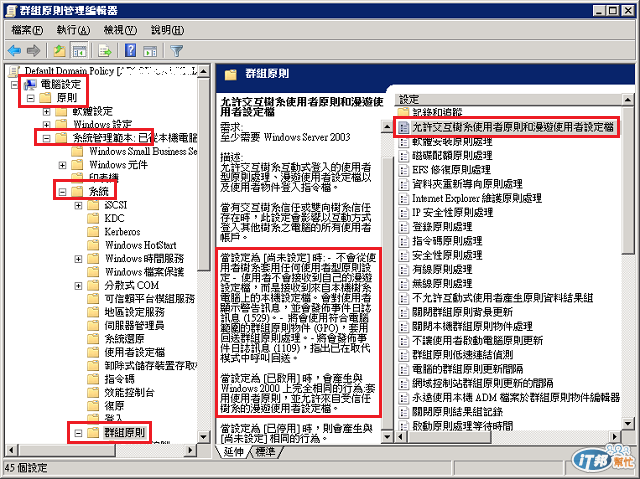The height and width of the screenshot is (479, 640).
Task: Click settings list horizontal scrollbar left arrow
Action: (401, 437)
